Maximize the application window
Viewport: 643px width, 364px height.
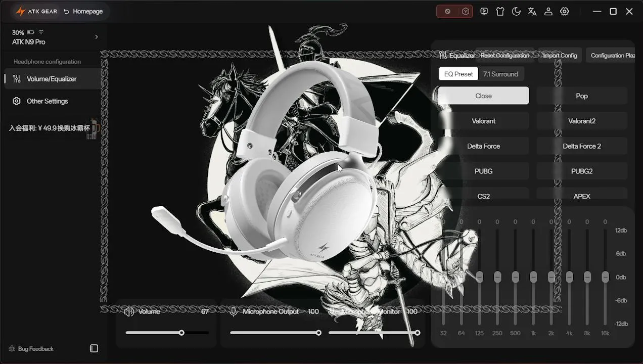(613, 11)
